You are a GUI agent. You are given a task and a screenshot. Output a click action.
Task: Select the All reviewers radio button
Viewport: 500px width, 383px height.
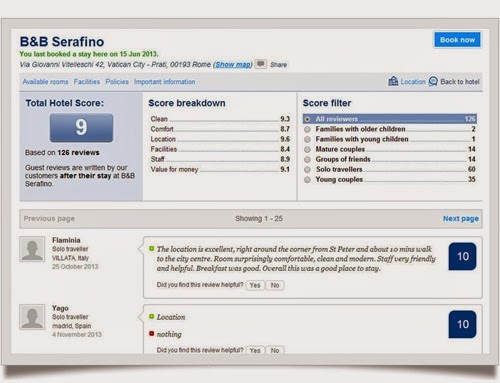307,119
